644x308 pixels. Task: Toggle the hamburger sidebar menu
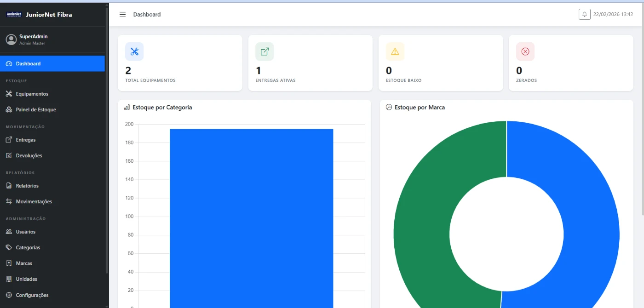[122, 14]
